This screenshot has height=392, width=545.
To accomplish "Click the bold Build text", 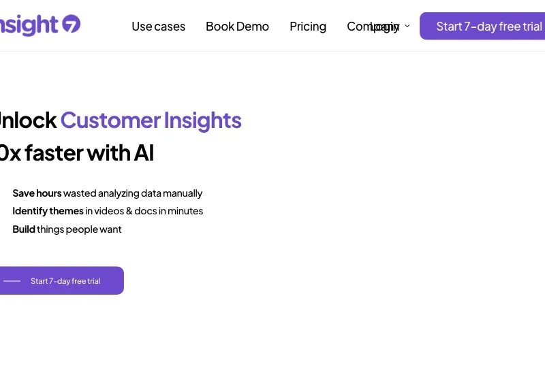I will [24, 229].
